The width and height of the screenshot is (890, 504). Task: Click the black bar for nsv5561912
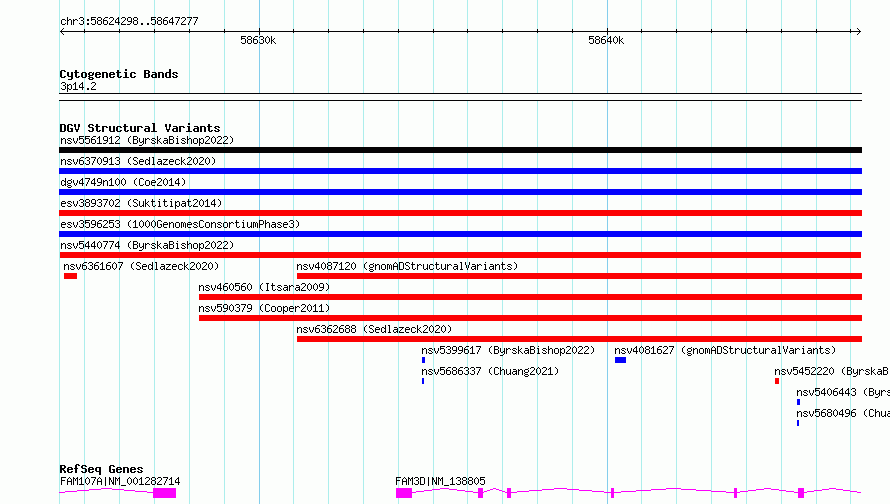tap(460, 150)
